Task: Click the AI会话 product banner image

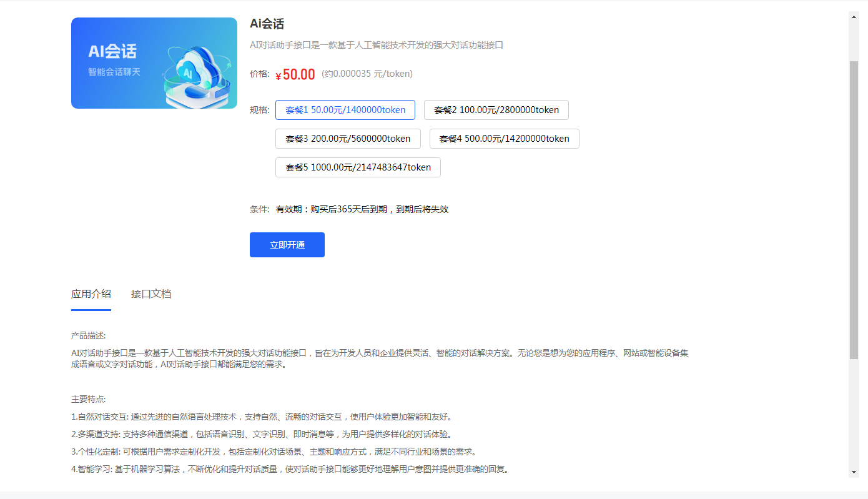Action: click(154, 62)
